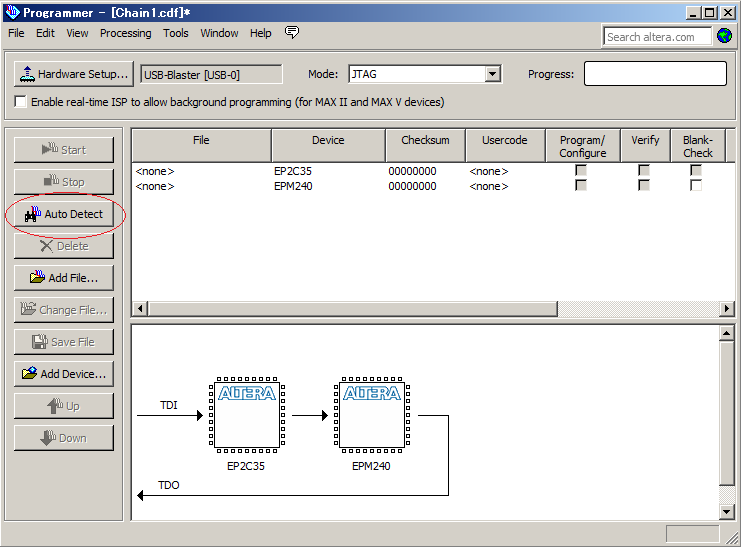Viewport: 741px width, 547px height.
Task: Open the Help menu
Action: point(261,33)
